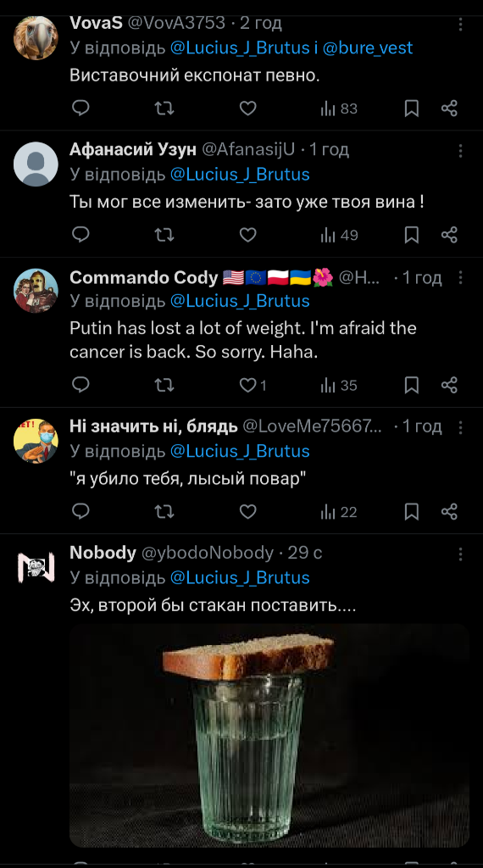
Task: View analytics showing 83 views
Action: pos(339,108)
